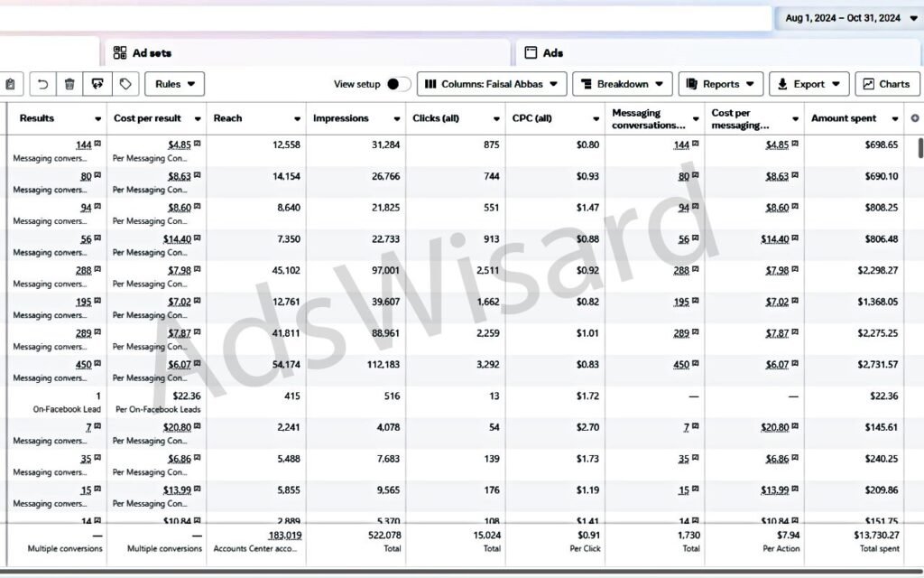Click the $698.65 Amount spent cell
The width and height of the screenshot is (924, 578).
pyautogui.click(x=882, y=145)
